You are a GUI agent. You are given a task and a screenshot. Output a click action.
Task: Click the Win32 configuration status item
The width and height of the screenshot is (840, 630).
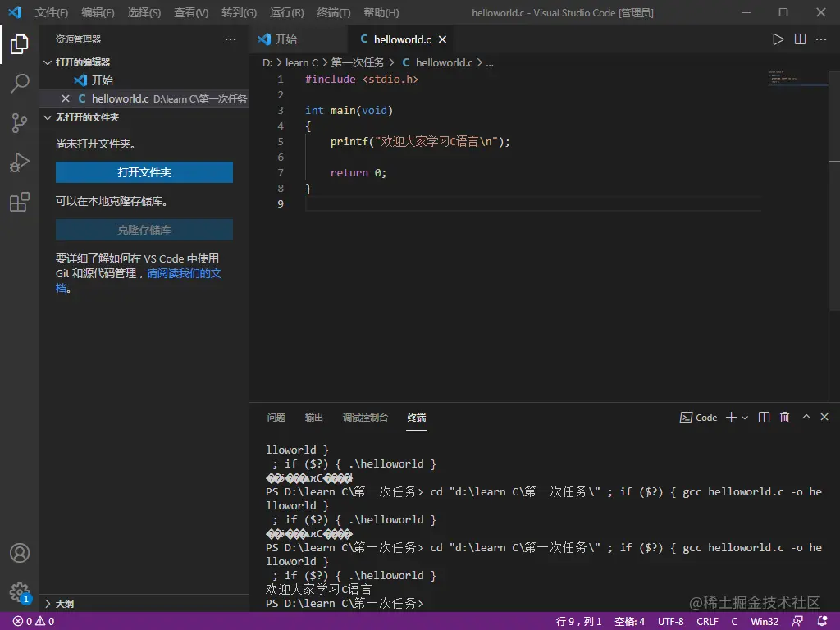click(x=765, y=622)
